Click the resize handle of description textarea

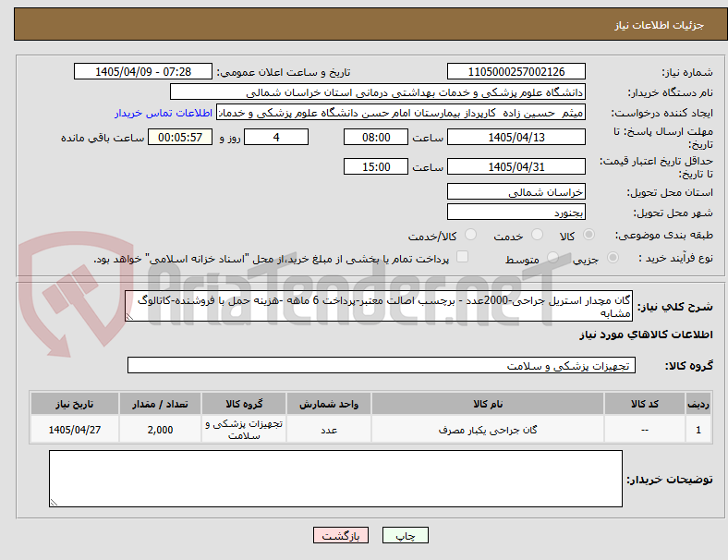129,317
